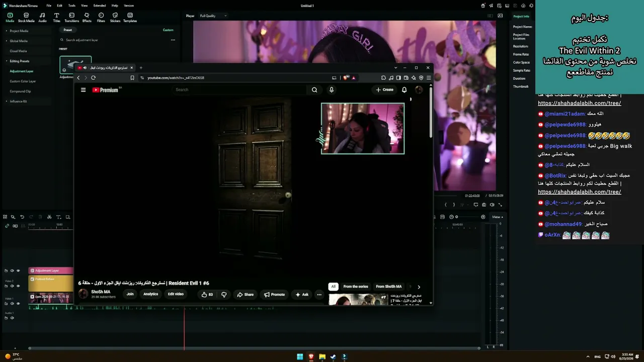Open the Full Quality player dropdown
The height and width of the screenshot is (362, 644).
coord(213,16)
